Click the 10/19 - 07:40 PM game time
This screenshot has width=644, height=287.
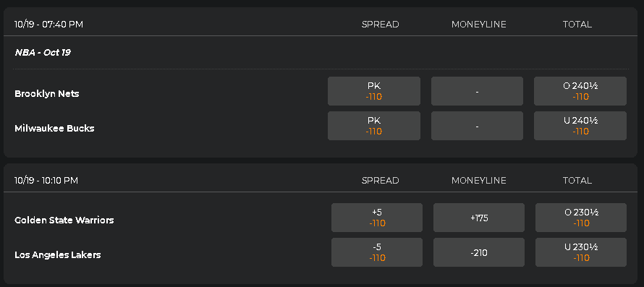point(48,25)
